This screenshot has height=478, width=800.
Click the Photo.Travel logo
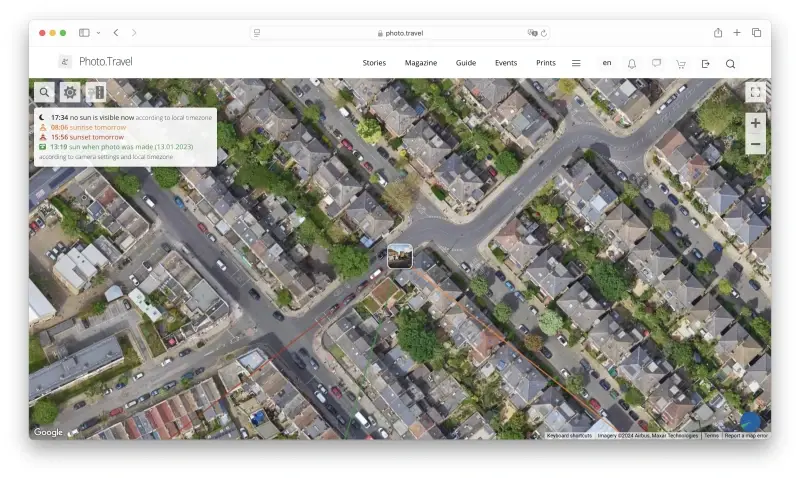pos(95,62)
